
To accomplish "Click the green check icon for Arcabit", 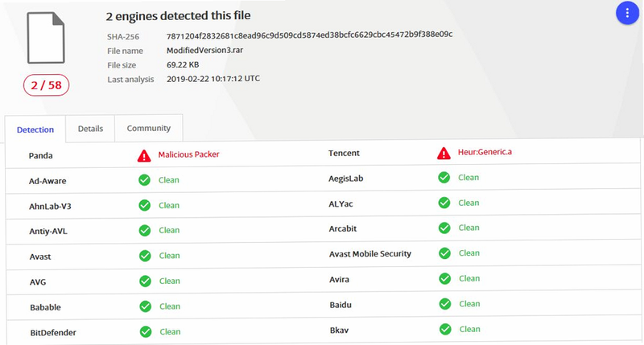I will pos(444,228).
